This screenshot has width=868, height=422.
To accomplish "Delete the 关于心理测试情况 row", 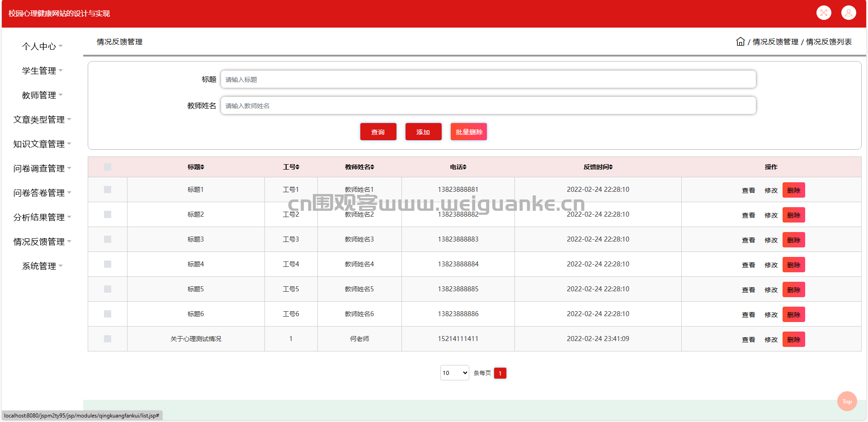I will (x=794, y=339).
